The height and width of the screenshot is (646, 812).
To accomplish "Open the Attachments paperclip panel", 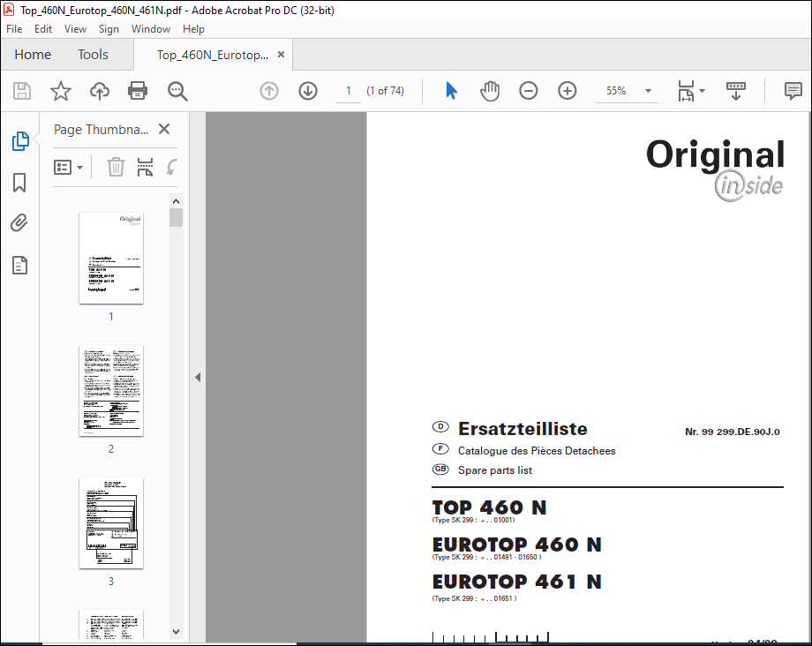I will [19, 223].
